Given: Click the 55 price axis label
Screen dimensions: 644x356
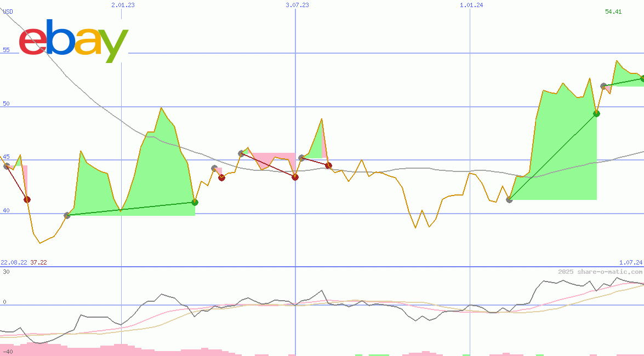Looking at the screenshot, I should point(6,50).
